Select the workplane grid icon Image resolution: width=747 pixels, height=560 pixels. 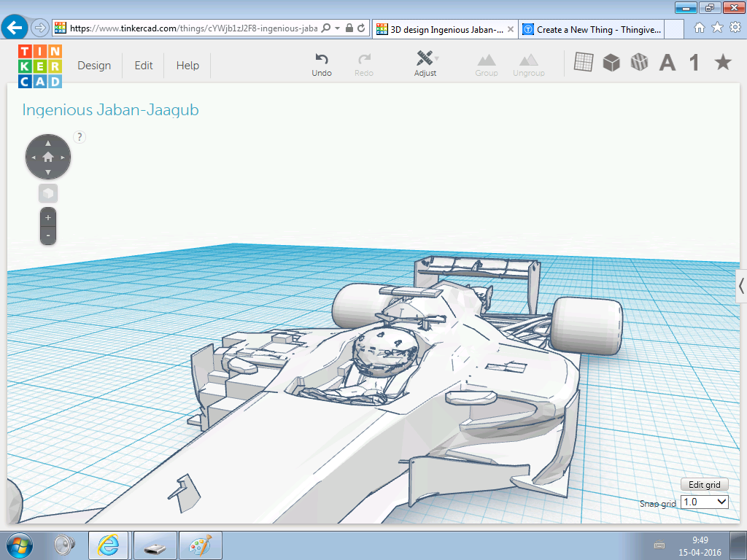[584, 62]
